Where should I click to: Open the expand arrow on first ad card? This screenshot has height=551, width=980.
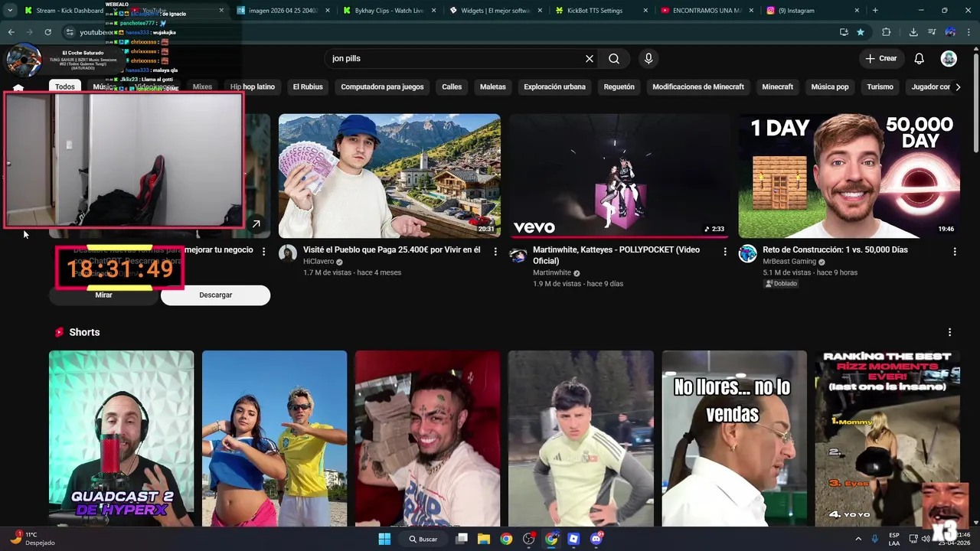pyautogui.click(x=256, y=224)
